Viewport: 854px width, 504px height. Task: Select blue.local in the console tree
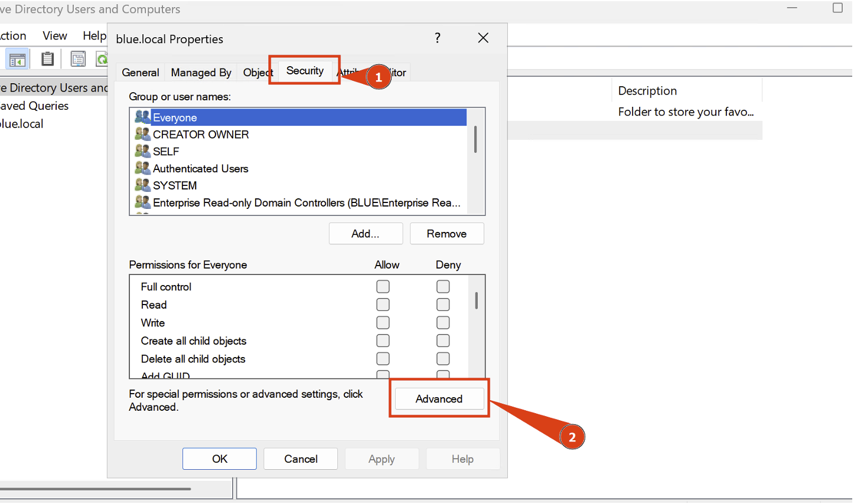[22, 124]
